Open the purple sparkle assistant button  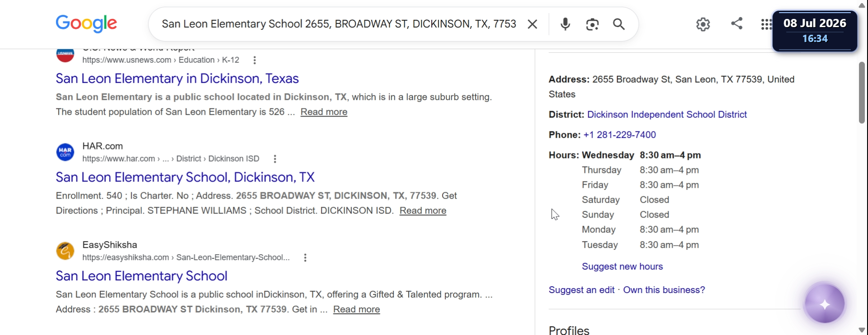pyautogui.click(x=825, y=304)
